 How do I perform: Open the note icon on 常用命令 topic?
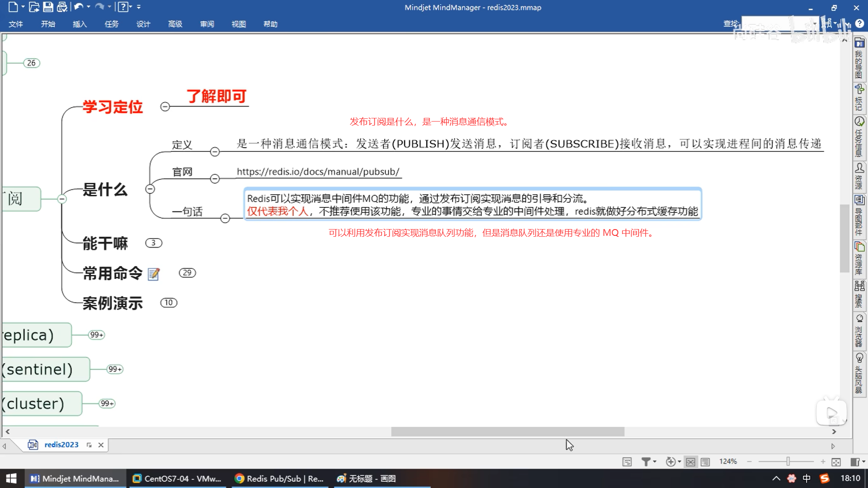pyautogui.click(x=154, y=274)
